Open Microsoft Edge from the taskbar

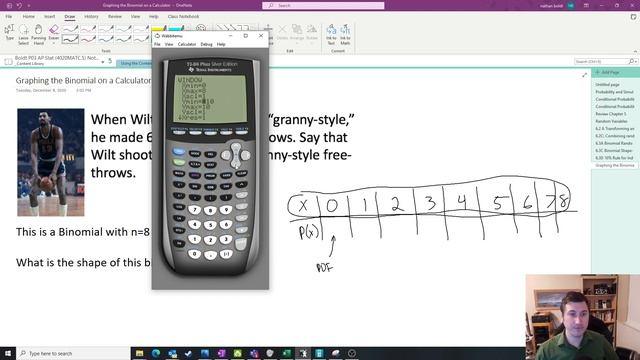coord(156,353)
